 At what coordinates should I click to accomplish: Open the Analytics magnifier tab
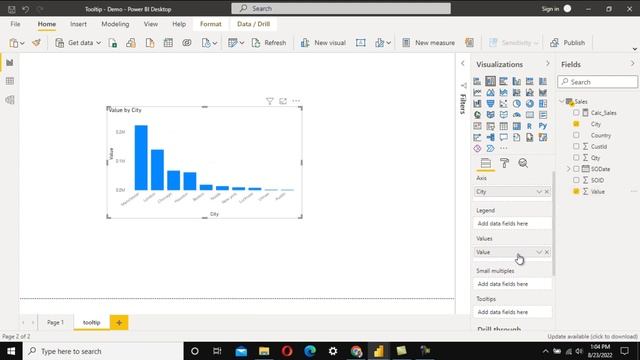pos(523,163)
